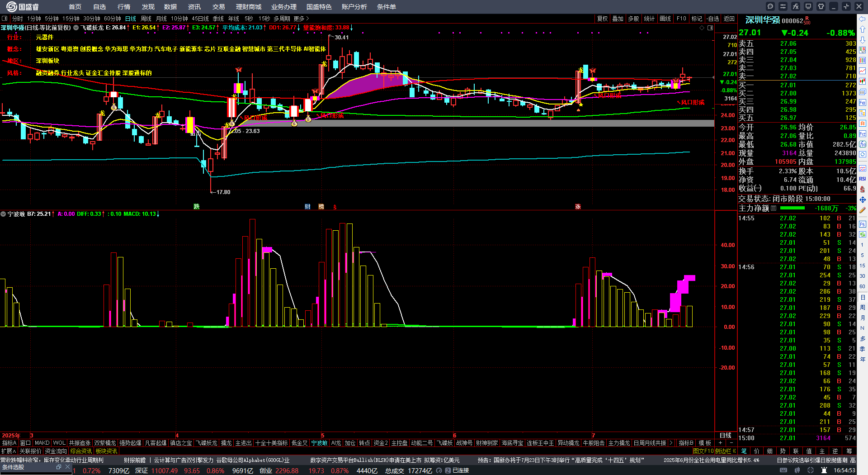Screen dimensions: 868x475
Task: Expand more indicator tabs with > arrow
Action: tap(671, 443)
